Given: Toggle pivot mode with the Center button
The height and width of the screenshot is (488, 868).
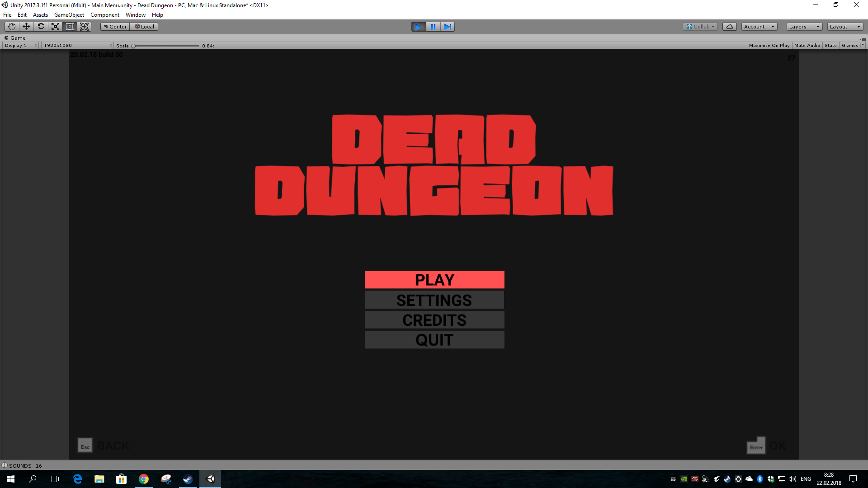Looking at the screenshot, I should [115, 27].
